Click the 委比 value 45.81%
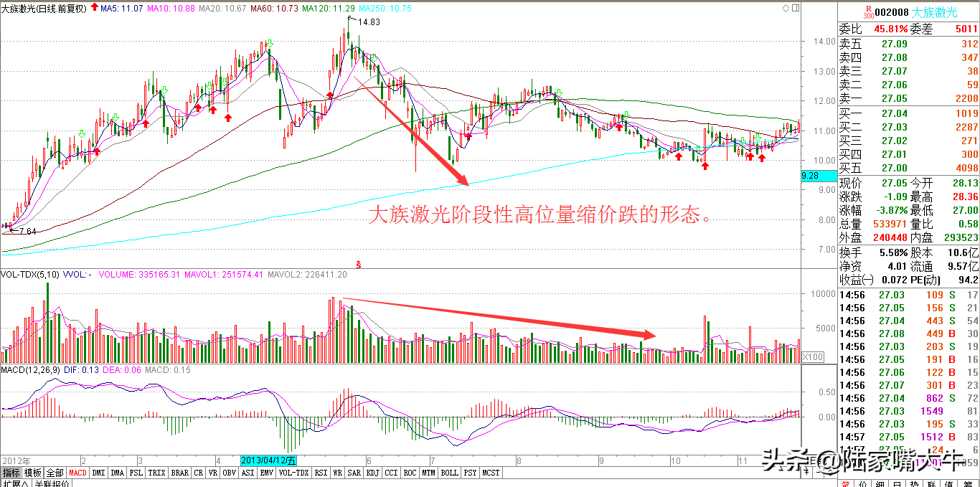Viewport: 980px width, 487px height. coord(890,29)
